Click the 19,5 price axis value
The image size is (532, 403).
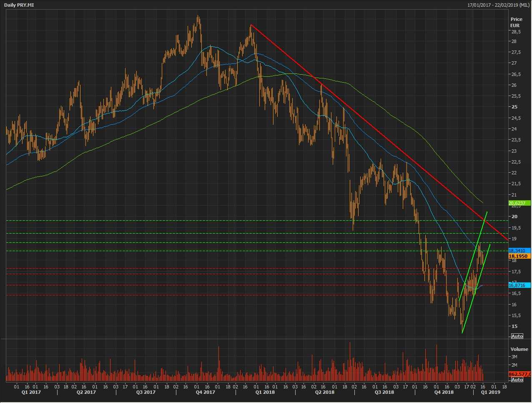click(516, 228)
